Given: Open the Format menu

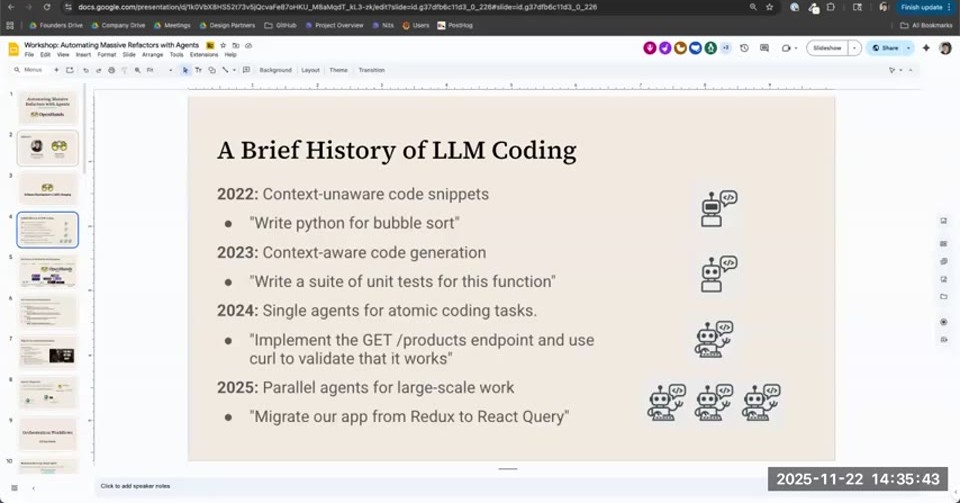Looking at the screenshot, I should coord(107,54).
